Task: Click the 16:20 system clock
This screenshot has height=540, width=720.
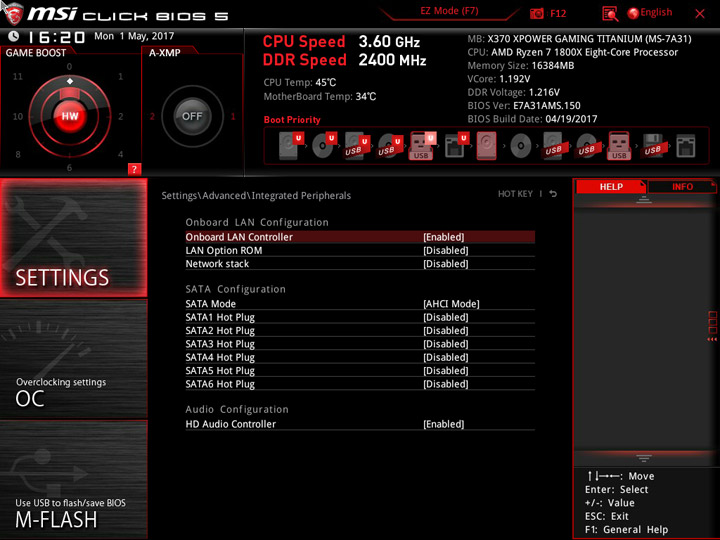Action: 56,37
